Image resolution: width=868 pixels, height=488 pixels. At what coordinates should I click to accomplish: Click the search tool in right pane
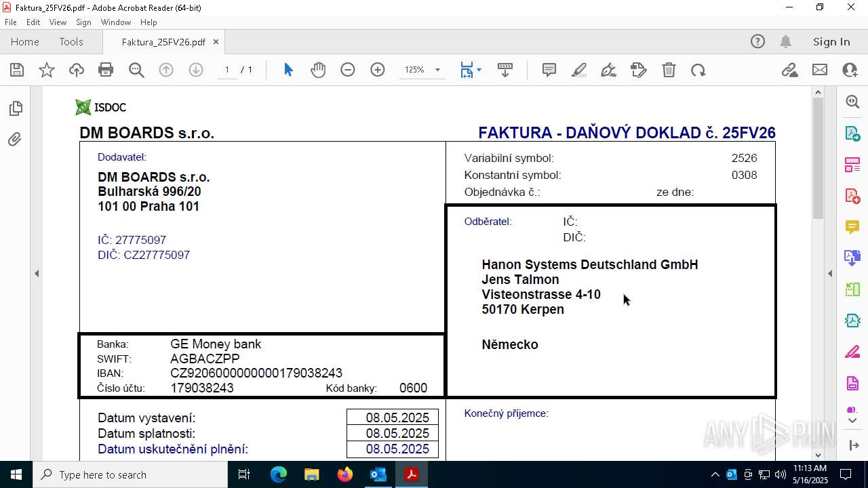(x=852, y=102)
